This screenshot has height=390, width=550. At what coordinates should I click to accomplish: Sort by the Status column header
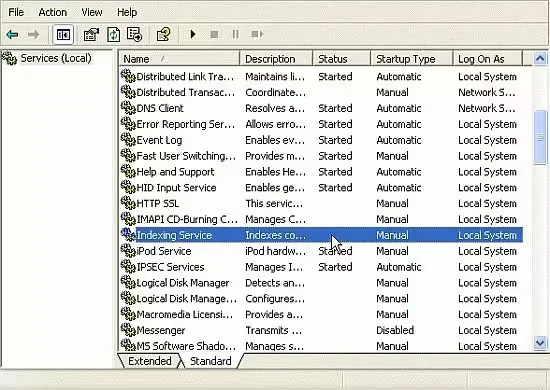341,59
